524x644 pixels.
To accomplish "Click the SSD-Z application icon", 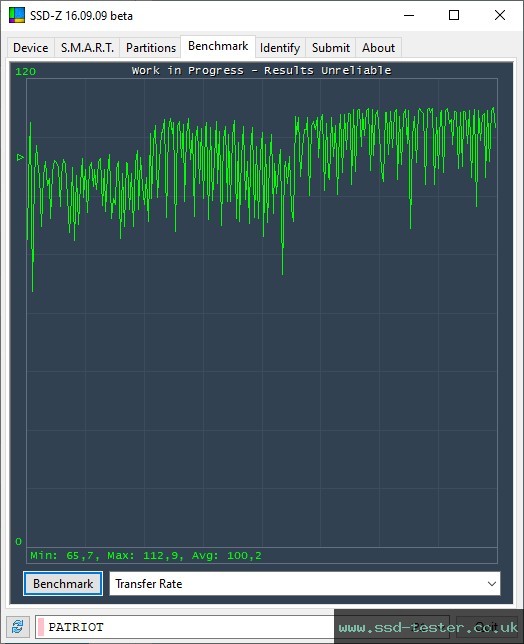I will (17, 16).
